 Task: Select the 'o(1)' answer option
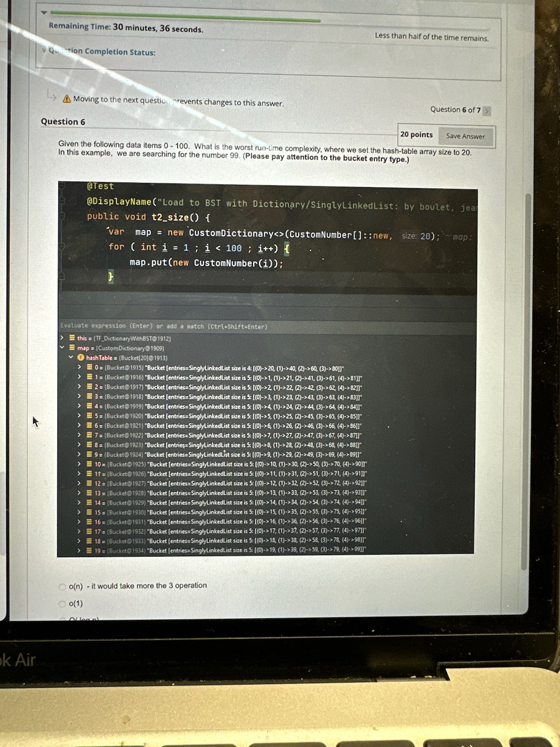[x=63, y=604]
